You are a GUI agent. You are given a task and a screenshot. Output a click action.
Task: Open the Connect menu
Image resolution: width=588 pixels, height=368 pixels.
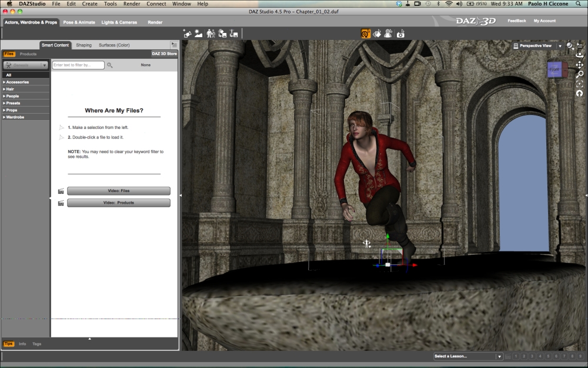click(156, 4)
